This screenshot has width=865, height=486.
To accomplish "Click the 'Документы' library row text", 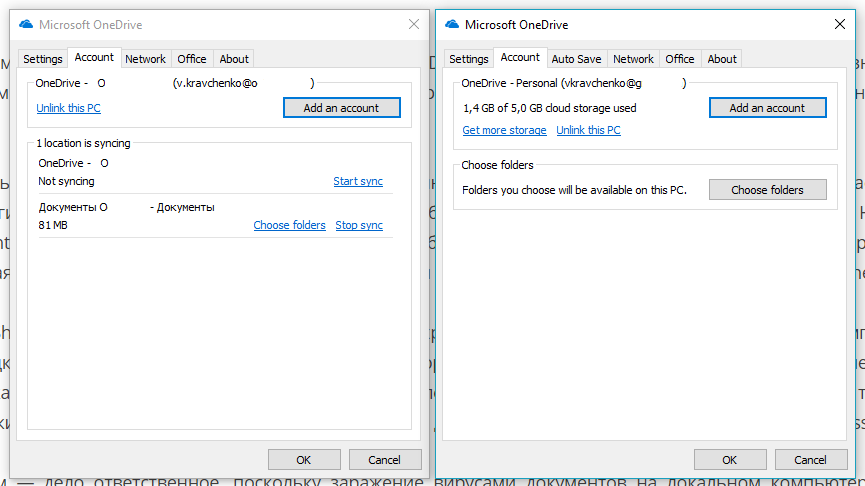I will (126, 207).
